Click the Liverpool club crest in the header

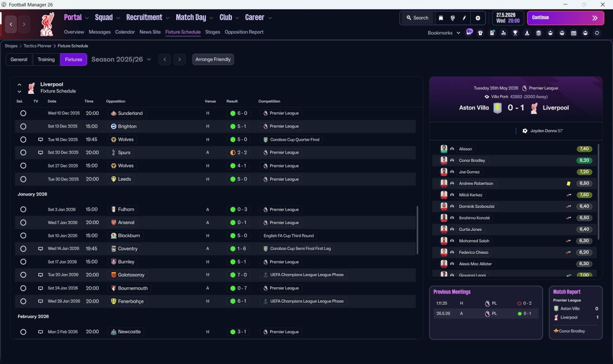[x=47, y=24]
